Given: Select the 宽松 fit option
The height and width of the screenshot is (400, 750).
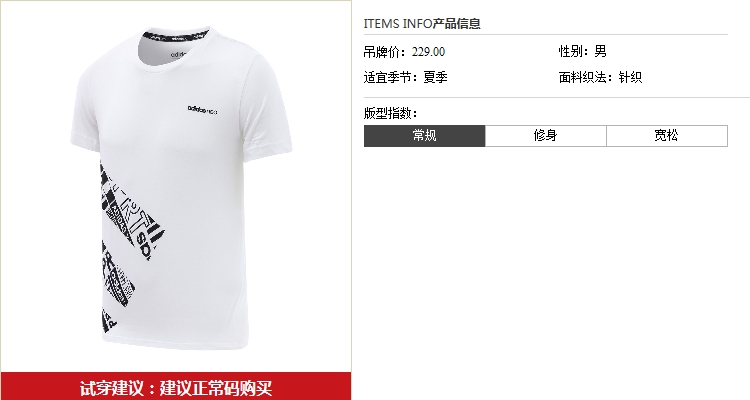Looking at the screenshot, I should [667, 136].
